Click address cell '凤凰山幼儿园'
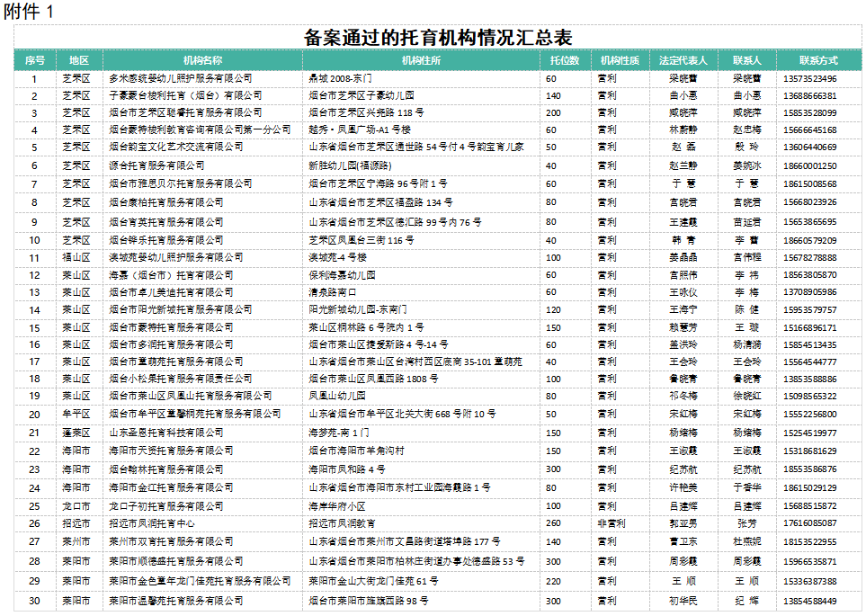 click(337, 396)
